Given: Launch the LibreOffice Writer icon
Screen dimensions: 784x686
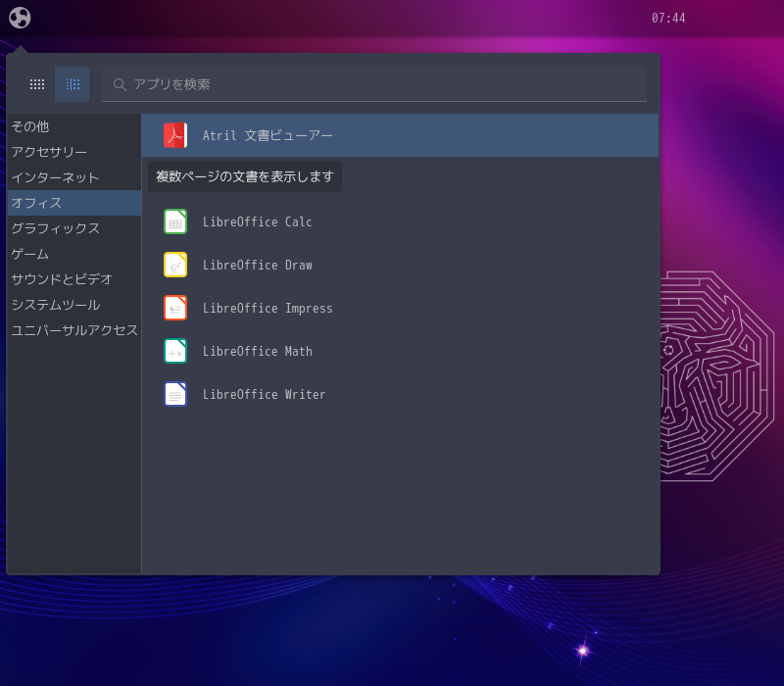Looking at the screenshot, I should (x=175, y=394).
